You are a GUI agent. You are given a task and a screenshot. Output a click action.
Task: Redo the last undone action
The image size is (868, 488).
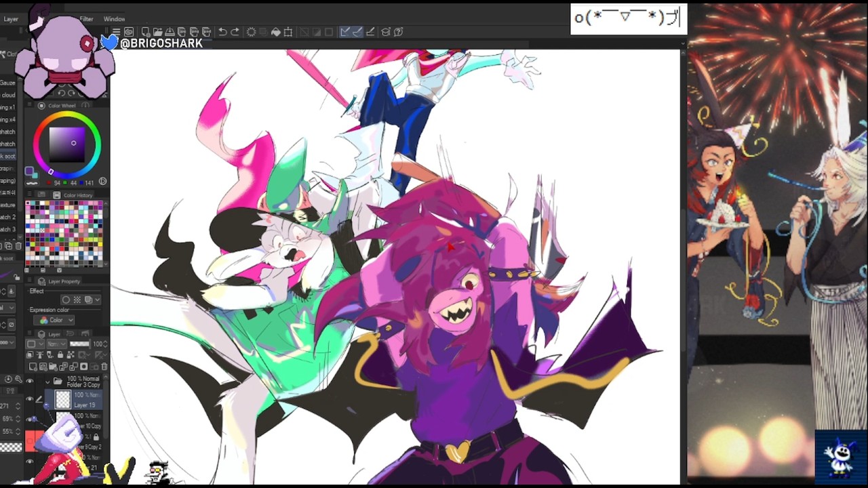point(235,32)
